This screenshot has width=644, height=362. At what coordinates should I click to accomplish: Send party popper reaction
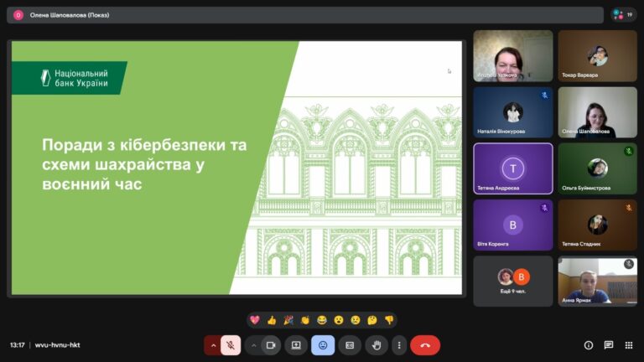point(288,320)
